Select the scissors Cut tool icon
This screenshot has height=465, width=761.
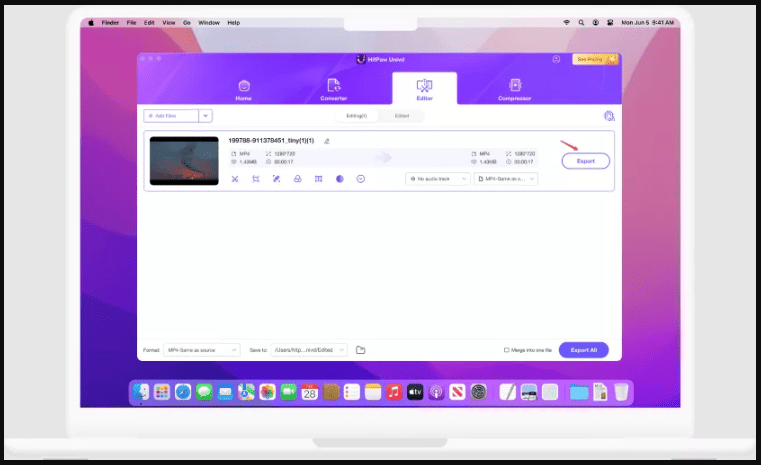[x=235, y=179]
